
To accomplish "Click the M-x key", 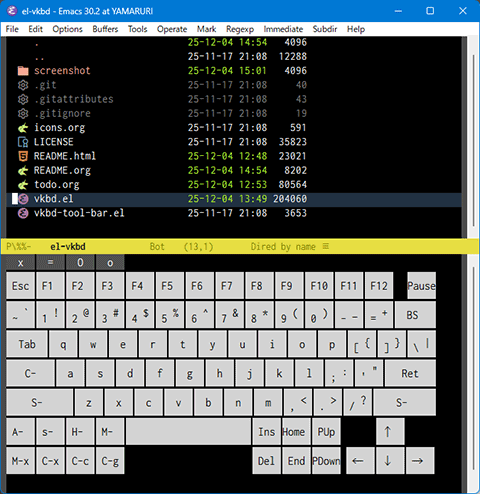I will pos(21,461).
